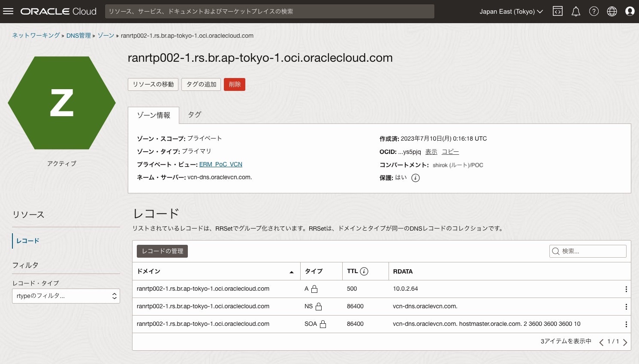Sort by ドメイン column arrow

tap(292, 272)
